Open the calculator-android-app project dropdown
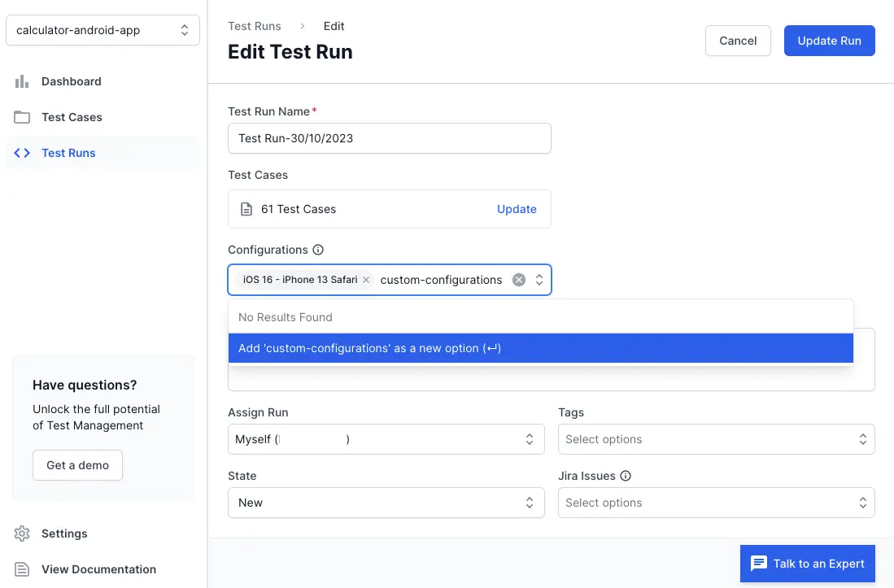Viewport: 894px width, 588px height. pyautogui.click(x=102, y=31)
